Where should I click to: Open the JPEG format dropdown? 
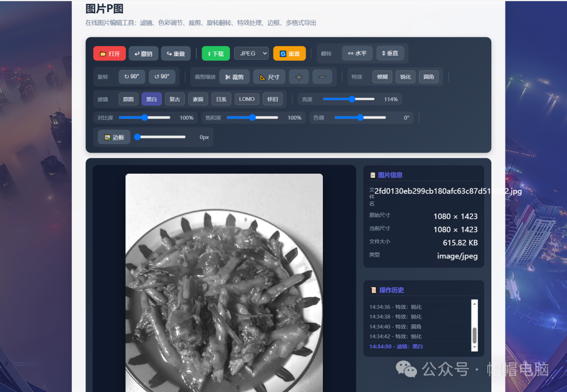(251, 54)
